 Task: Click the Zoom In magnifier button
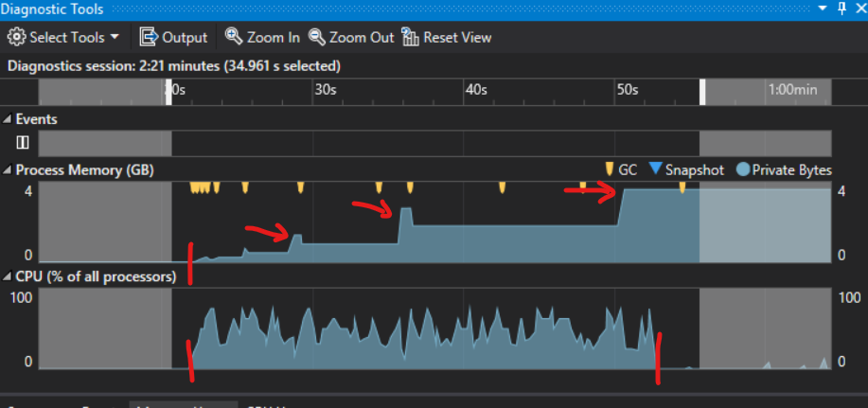point(262,37)
